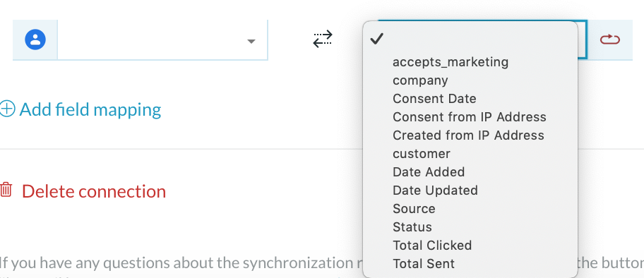644x278 pixels.
Task: Click the blue Google Contacts person icon
Action: [35, 40]
